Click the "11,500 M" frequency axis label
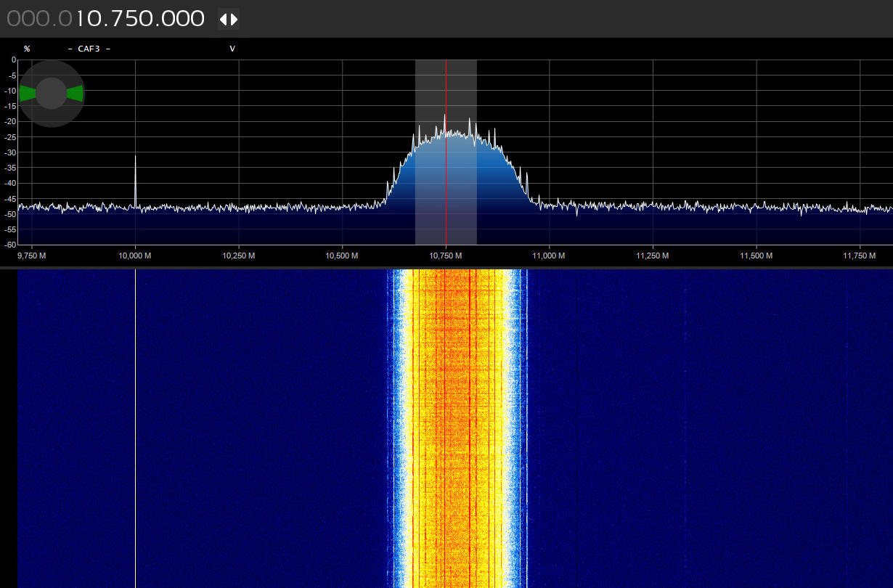893x588 pixels. pos(756,256)
